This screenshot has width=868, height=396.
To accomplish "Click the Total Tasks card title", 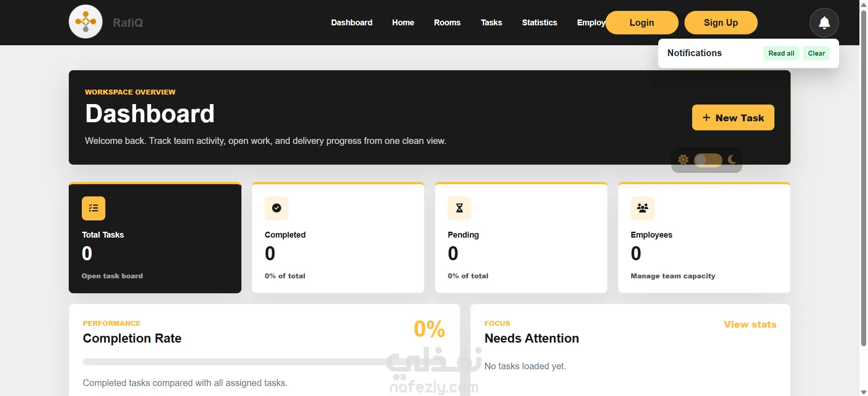I will click(x=103, y=235).
